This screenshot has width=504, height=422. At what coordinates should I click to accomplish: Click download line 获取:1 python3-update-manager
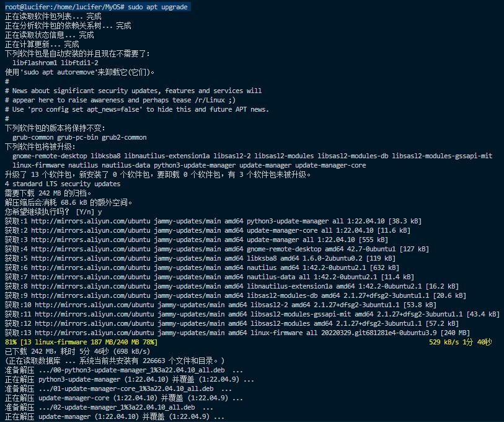pos(213,221)
